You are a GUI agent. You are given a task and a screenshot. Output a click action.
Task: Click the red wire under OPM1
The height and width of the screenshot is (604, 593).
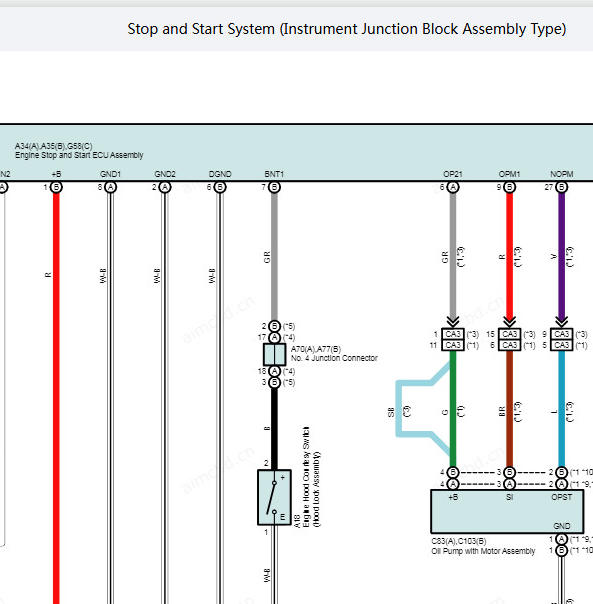[509, 256]
